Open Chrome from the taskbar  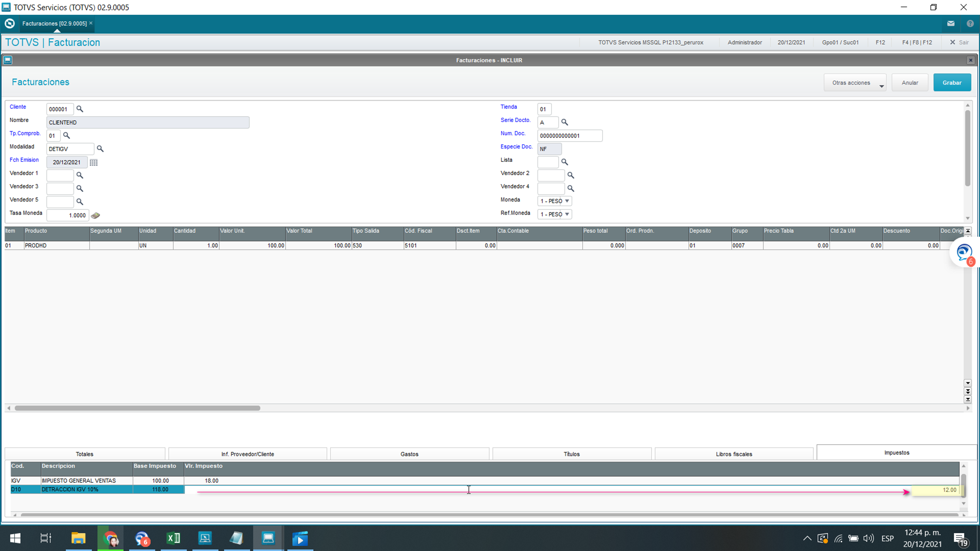coord(110,538)
